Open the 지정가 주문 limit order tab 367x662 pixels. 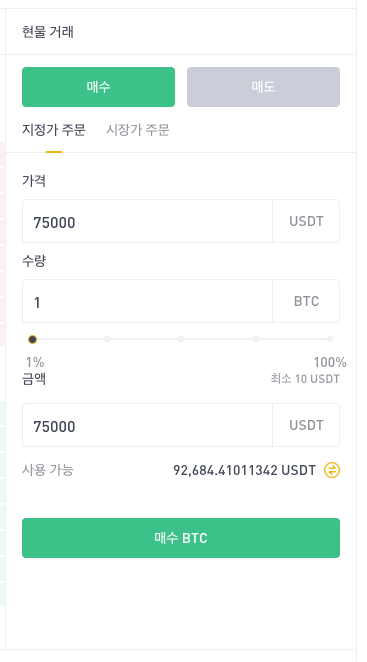point(54,130)
